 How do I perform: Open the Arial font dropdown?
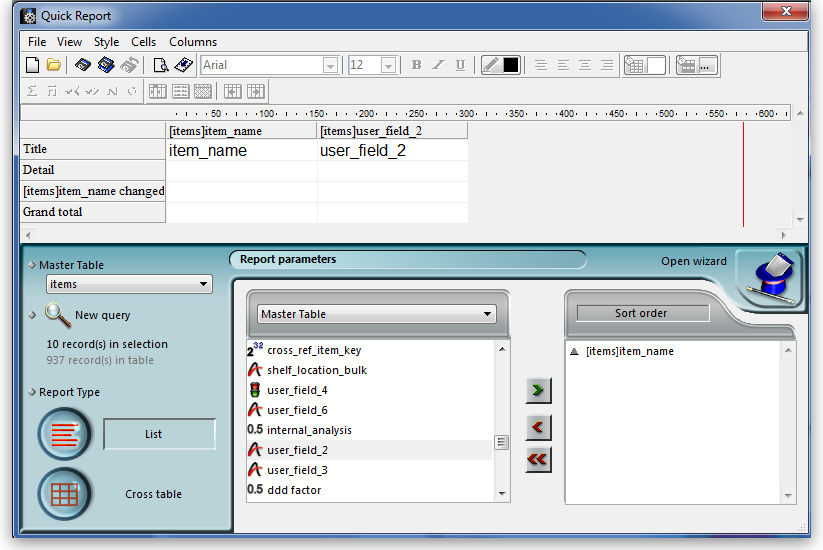[x=330, y=65]
